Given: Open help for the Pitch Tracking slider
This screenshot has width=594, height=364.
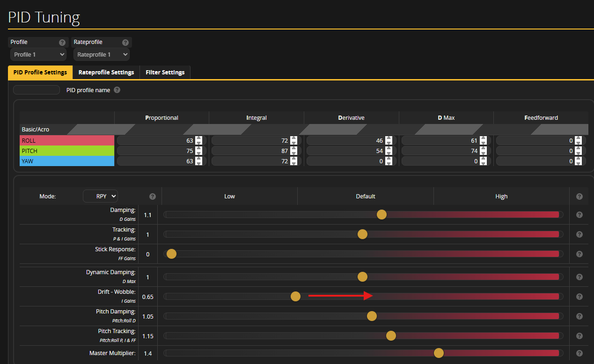Looking at the screenshot, I should (579, 336).
